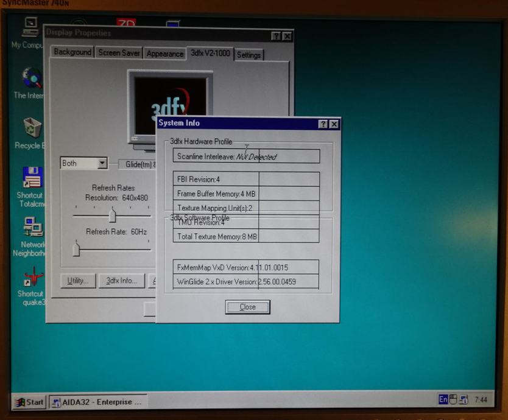Click the WinGlide 2.x Driver Version row
Image resolution: width=508 pixels, height=420 pixels.
coord(246,281)
